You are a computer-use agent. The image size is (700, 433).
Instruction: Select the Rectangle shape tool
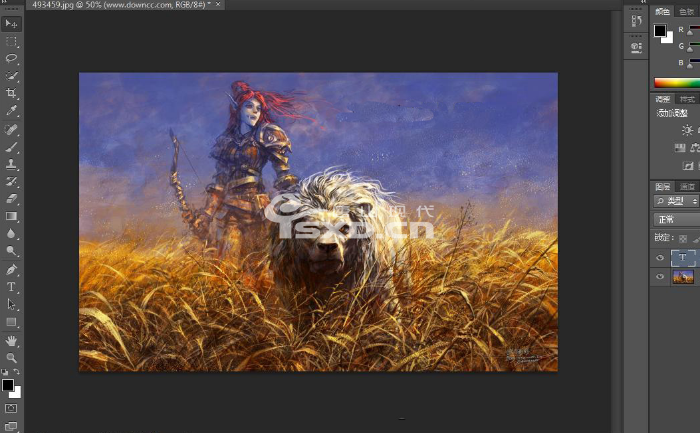tap(11, 322)
